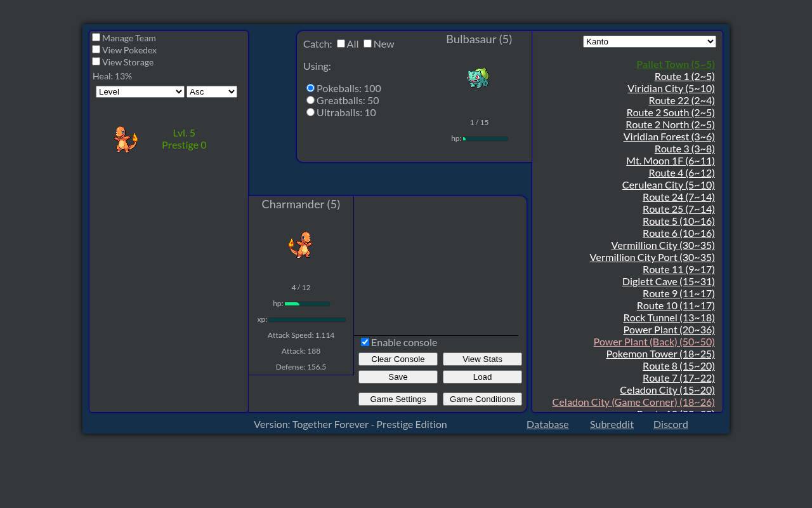Click the Charmander battle sprite
This screenshot has width=812, height=508.
coord(301,244)
